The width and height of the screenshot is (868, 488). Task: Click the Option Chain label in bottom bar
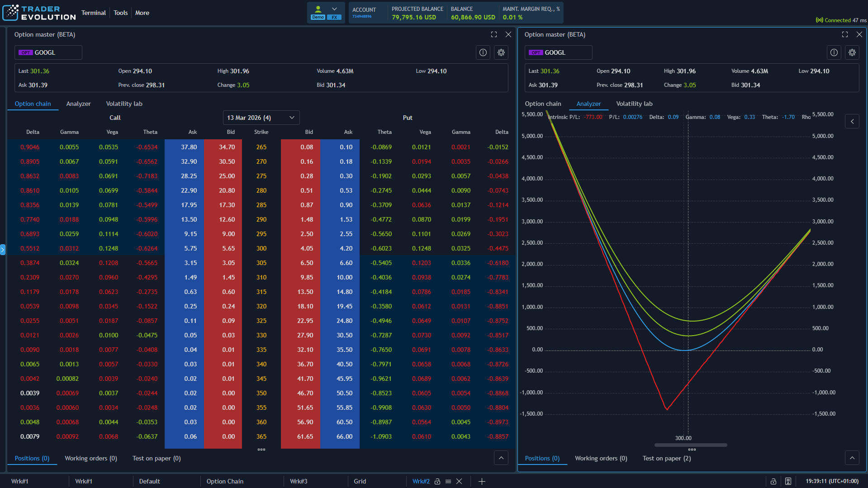pos(225,481)
